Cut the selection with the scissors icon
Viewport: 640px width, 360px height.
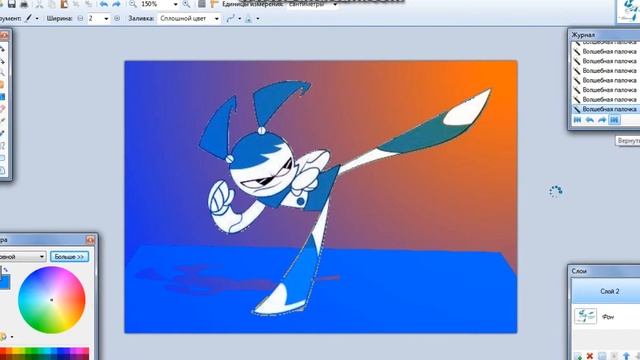(x=40, y=4)
